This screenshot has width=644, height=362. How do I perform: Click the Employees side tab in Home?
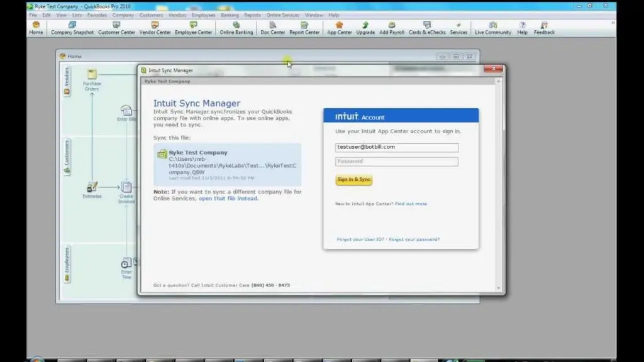pyautogui.click(x=67, y=265)
